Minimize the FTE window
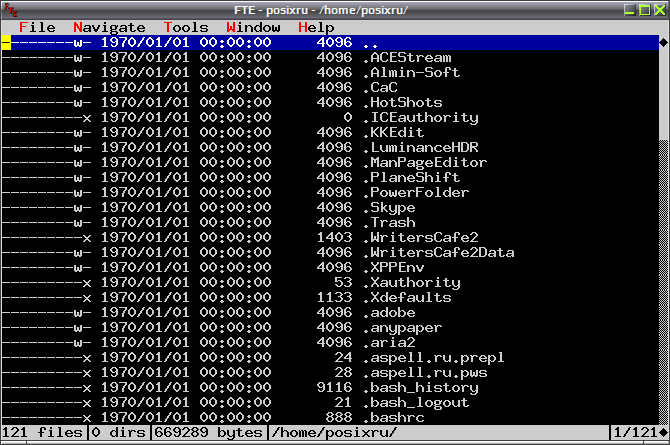This screenshot has width=670, height=445. pos(629,10)
